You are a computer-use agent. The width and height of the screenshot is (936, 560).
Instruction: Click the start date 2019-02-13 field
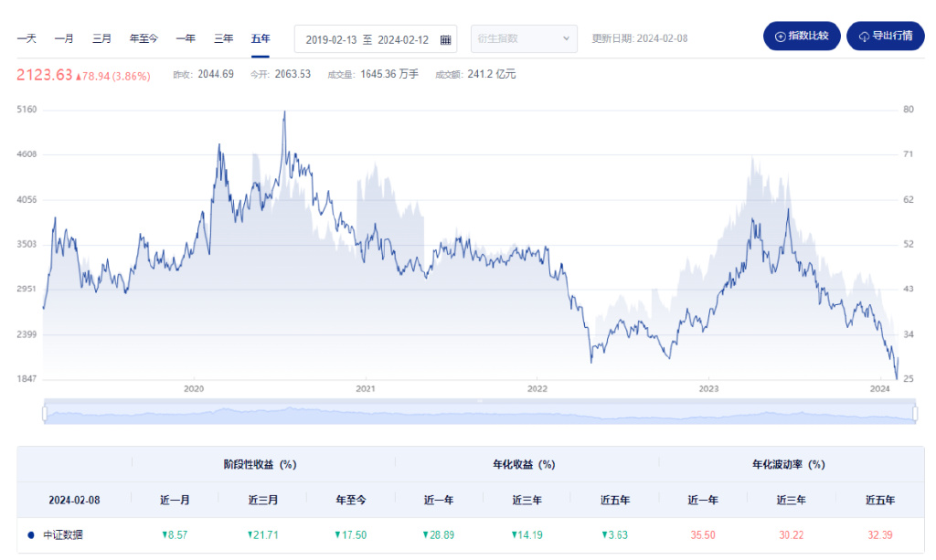click(331, 39)
